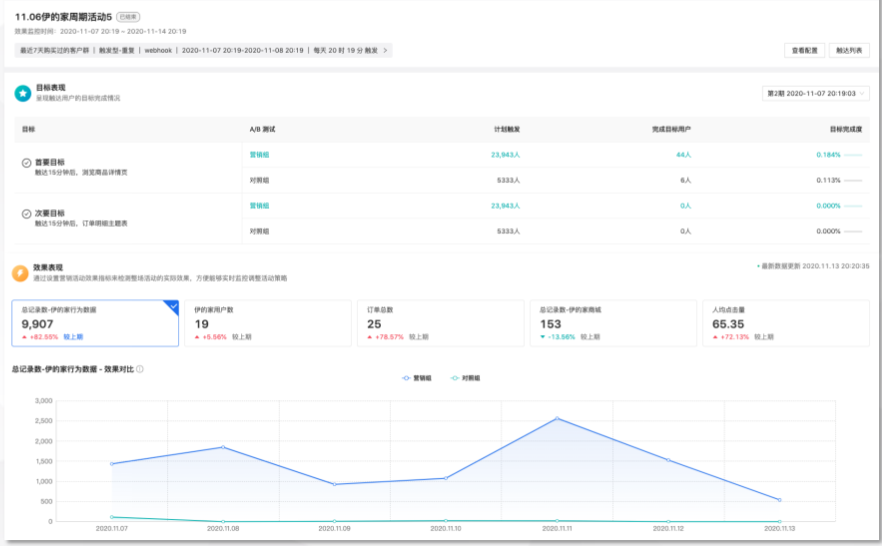The image size is (882, 546).
Task: Click the 触达列表 button
Action: [x=850, y=50]
